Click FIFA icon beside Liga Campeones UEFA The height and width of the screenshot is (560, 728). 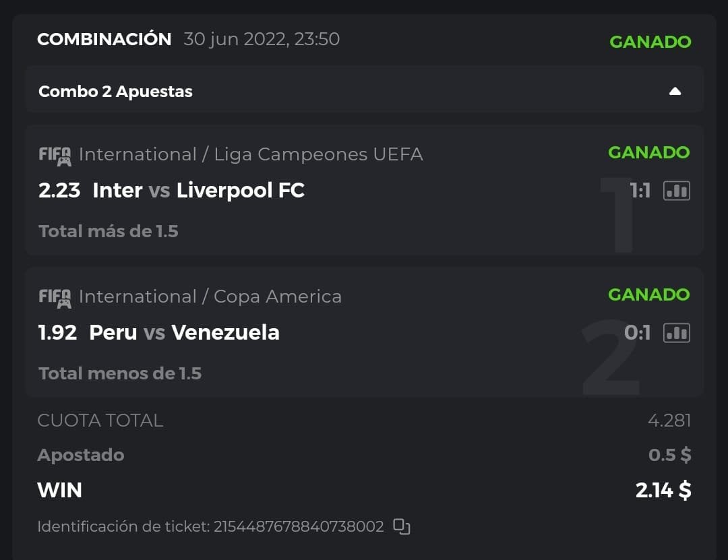(x=55, y=156)
